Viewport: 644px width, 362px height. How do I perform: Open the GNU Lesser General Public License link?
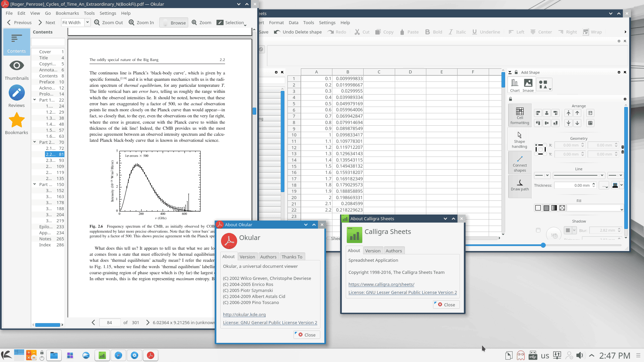tap(402, 292)
